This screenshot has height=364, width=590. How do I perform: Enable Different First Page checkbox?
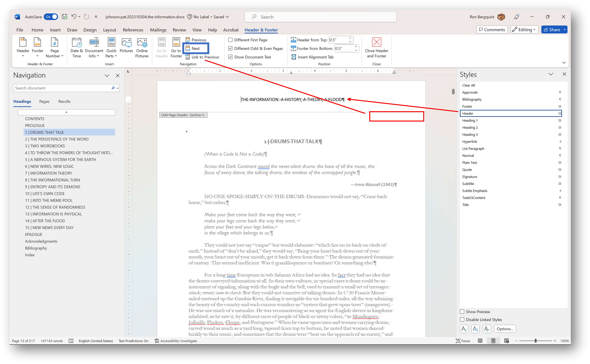230,40
